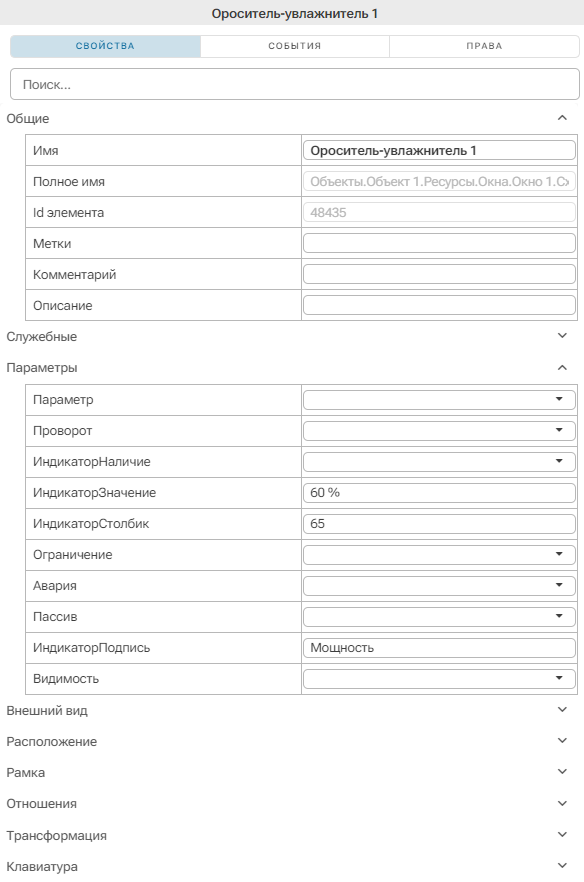
Task: Expand the Внешний вид section
Action: pyautogui.click(x=561, y=710)
